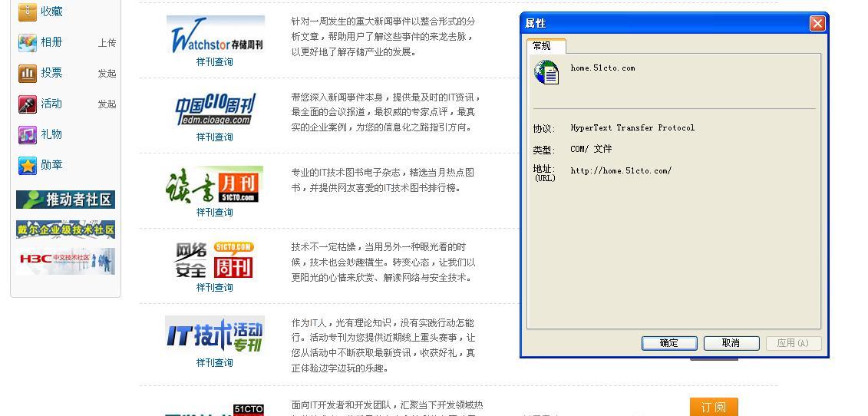Click the Watchstor 存储周刊 logo
This screenshot has width=868, height=416.
click(216, 35)
